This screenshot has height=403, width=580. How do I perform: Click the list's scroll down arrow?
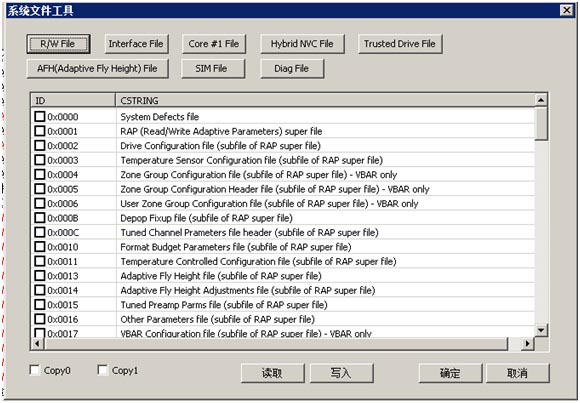(541, 330)
